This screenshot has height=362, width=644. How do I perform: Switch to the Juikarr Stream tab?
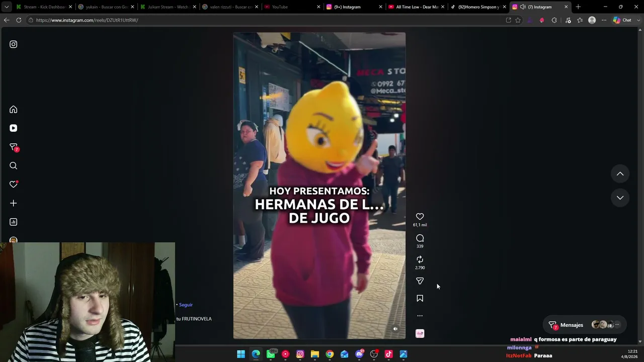pos(168,7)
